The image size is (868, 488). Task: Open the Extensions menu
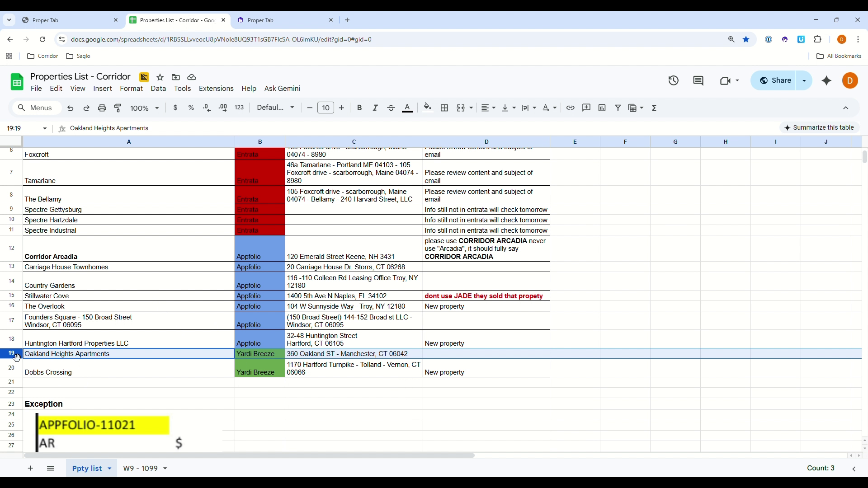(216, 89)
